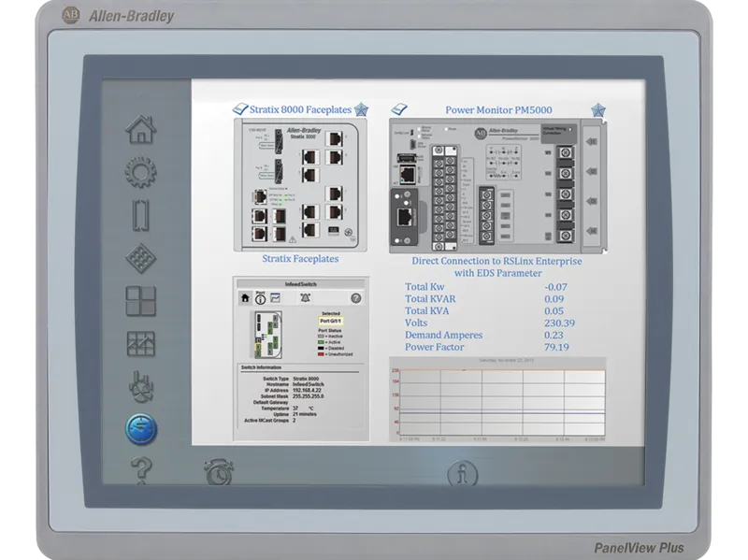
Task: Open the Home screen from the sidebar
Action: pyautogui.click(x=141, y=129)
